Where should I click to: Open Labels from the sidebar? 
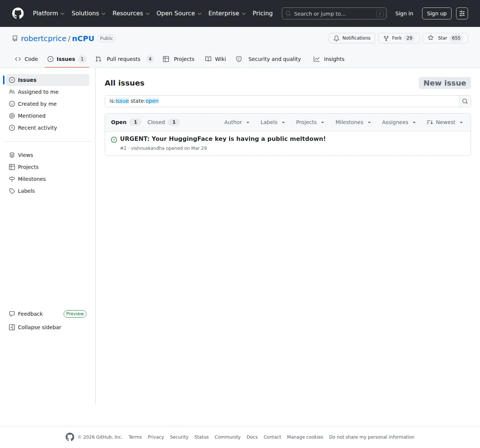click(x=47, y=191)
